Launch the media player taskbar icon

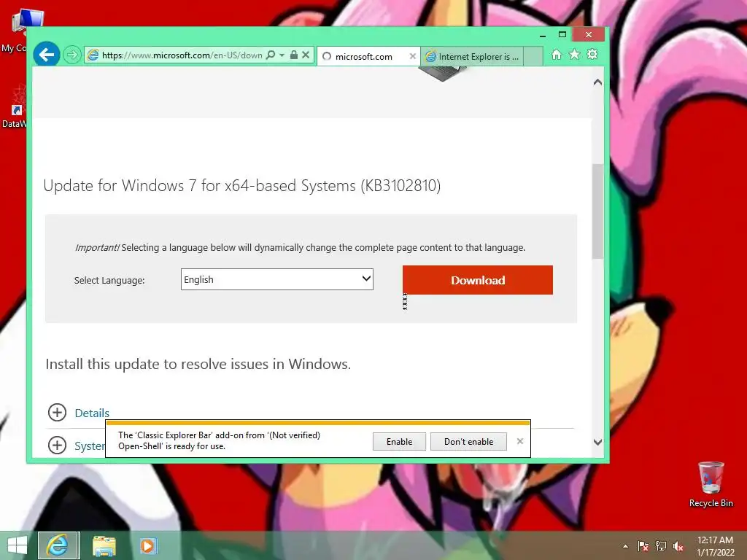click(x=147, y=545)
